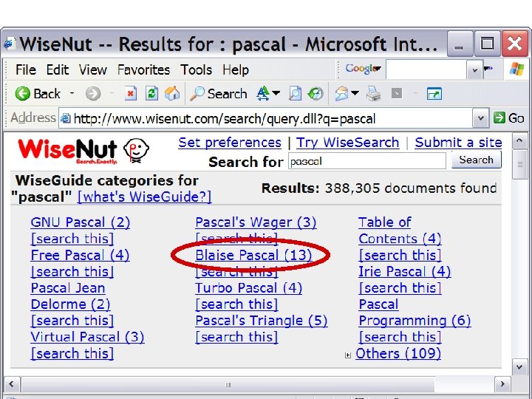Open the what's WiseGuide? link
This screenshot has height=399, width=532.
click(x=144, y=197)
